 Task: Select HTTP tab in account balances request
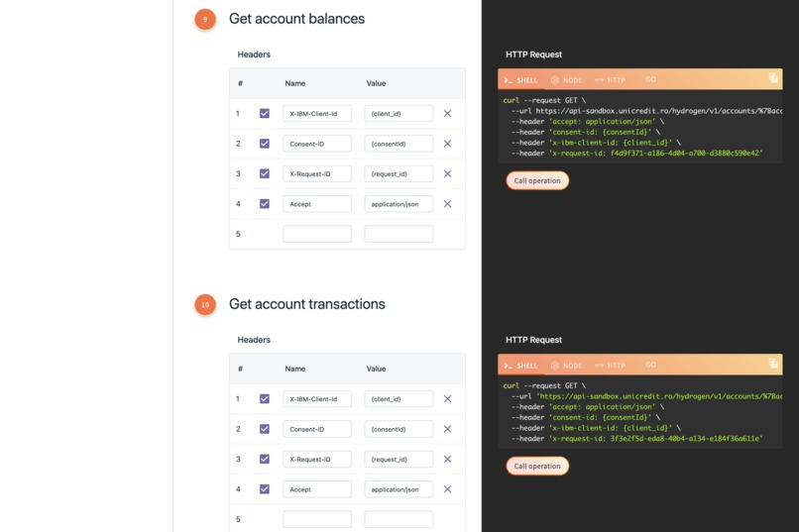tap(610, 80)
